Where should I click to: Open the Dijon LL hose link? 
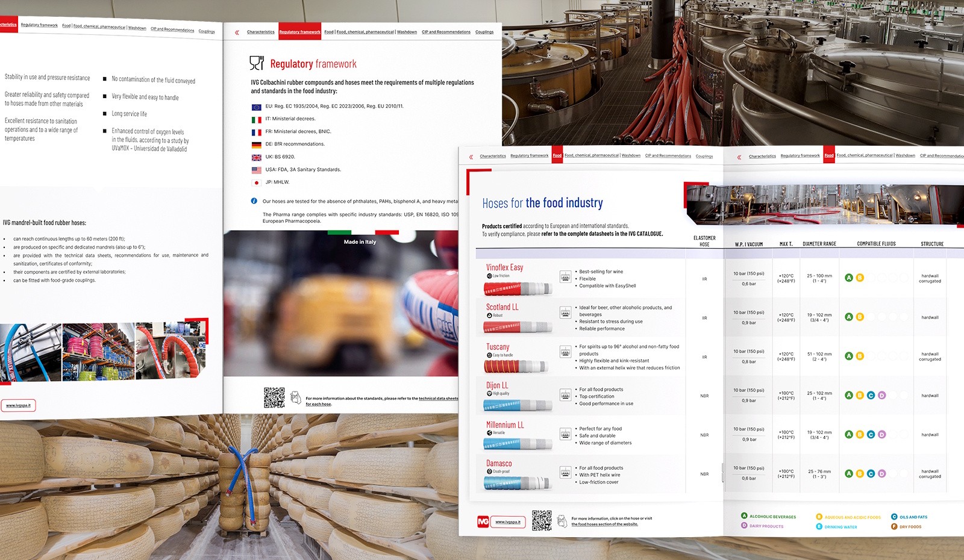(497, 385)
